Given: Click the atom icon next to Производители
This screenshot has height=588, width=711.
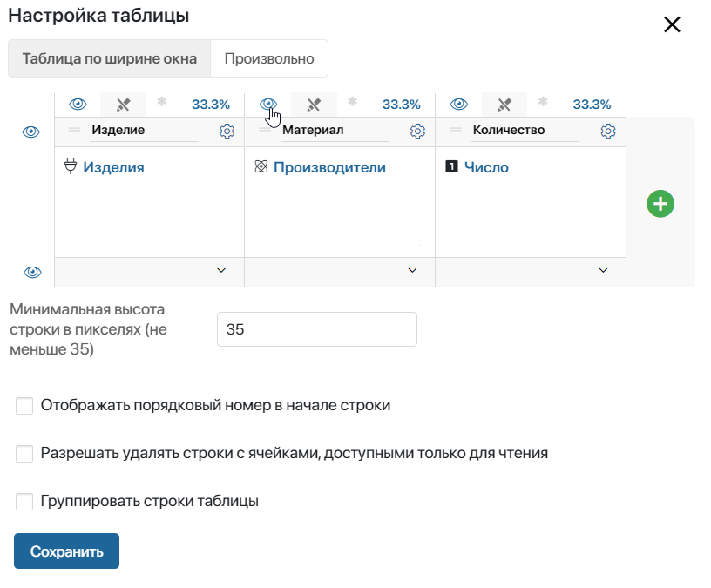Looking at the screenshot, I should [x=261, y=166].
